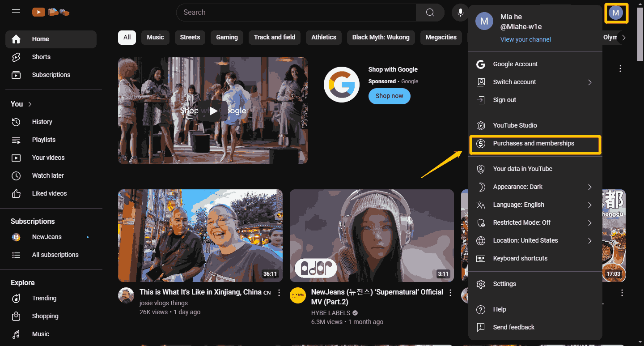Viewport: 644px width, 346px height.
Task: Open Shopping in Explore section
Action: click(x=51, y=316)
